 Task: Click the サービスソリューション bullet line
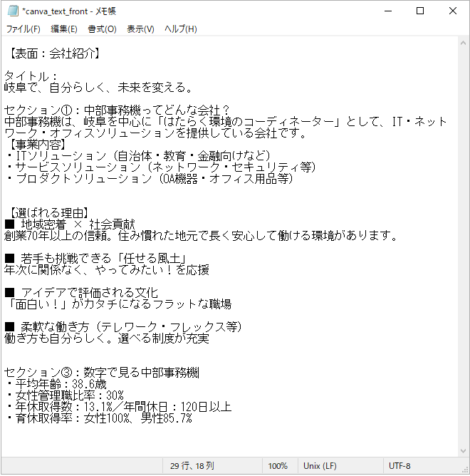pos(161,167)
